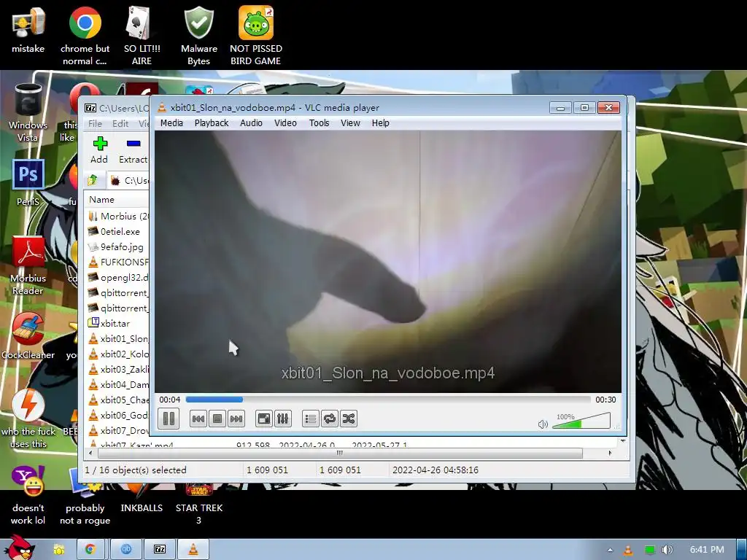Select xbit07_Drov file in 7-Zip list

point(118,430)
